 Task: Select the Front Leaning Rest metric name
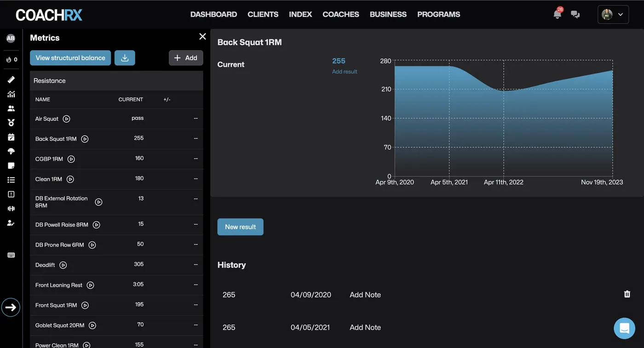[x=59, y=285]
